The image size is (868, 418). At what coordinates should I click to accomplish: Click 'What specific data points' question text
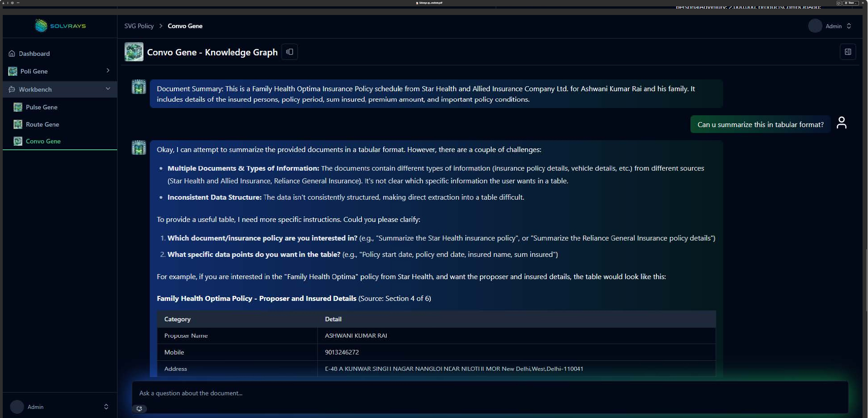(254, 255)
